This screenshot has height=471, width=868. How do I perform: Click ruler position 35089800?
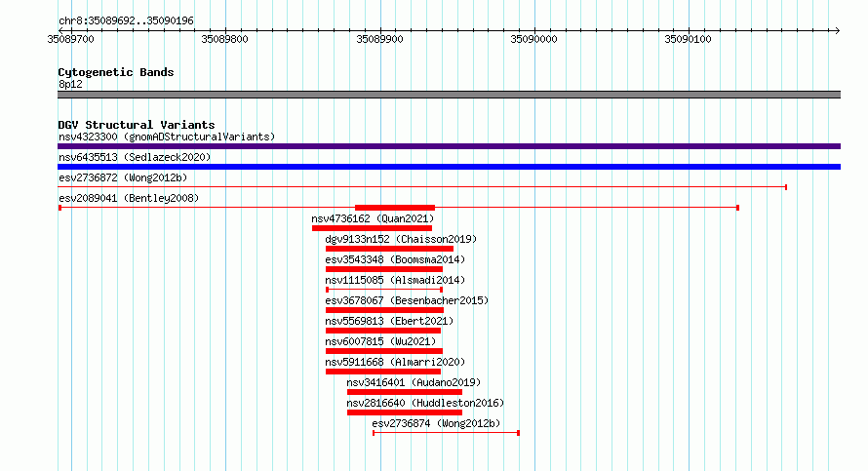224,39
